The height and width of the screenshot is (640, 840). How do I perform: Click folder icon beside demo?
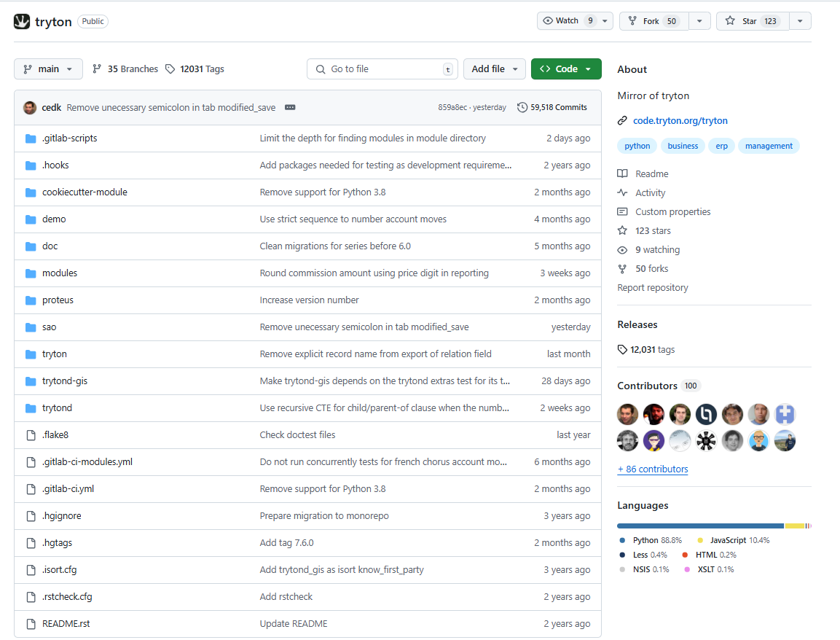[31, 219]
